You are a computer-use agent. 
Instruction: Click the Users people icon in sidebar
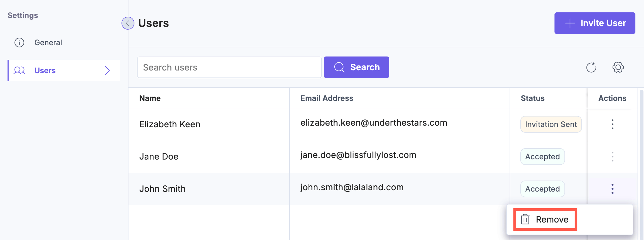(x=19, y=71)
